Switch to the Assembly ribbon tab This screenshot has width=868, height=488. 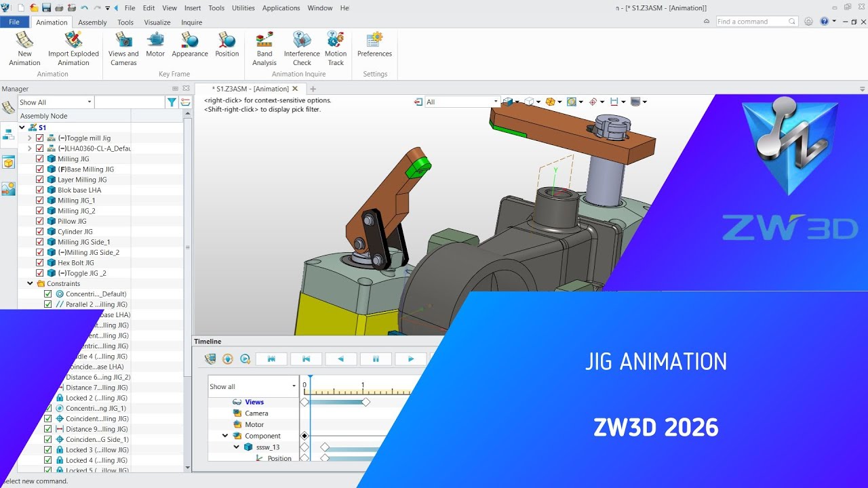point(92,22)
